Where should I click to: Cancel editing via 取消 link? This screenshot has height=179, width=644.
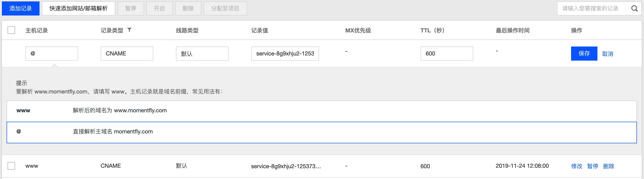pos(608,54)
